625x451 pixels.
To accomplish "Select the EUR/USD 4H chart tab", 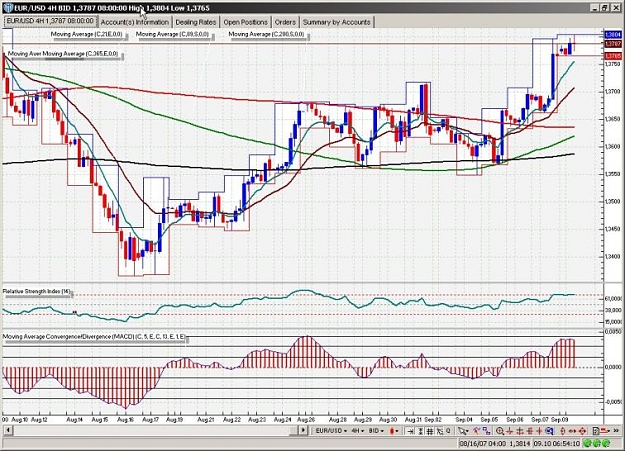I will click(50, 21).
